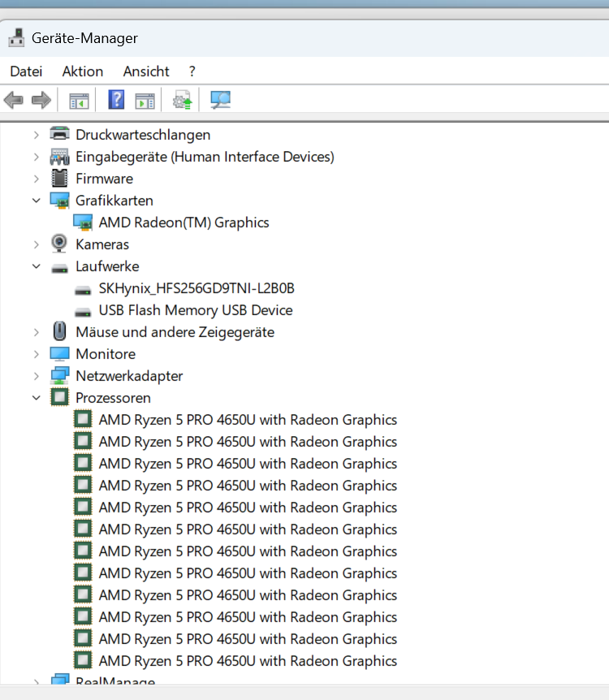Image resolution: width=609 pixels, height=700 pixels.
Task: Toggle the action pane toolbar icon
Action: point(145,101)
